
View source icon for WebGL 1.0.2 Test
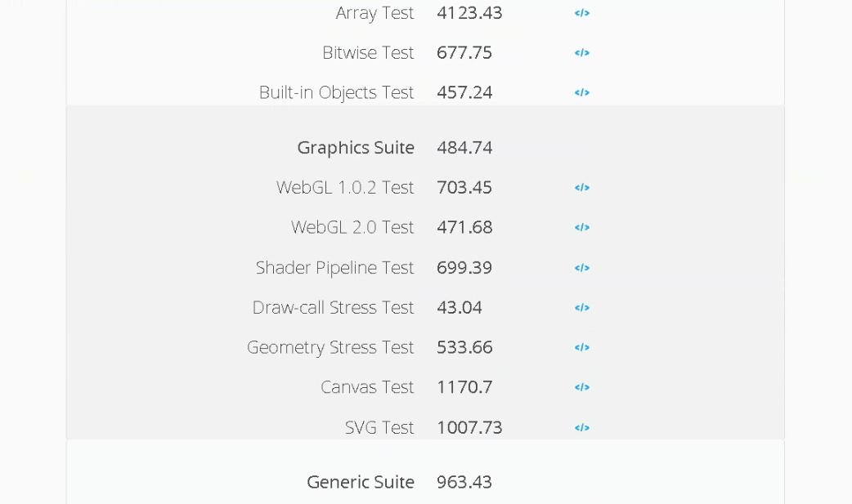581,188
